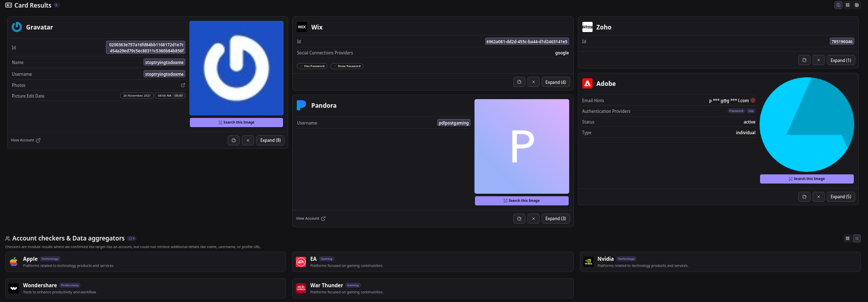Open the Wondershare checker entry
The width and height of the screenshot is (868, 302).
(146, 288)
